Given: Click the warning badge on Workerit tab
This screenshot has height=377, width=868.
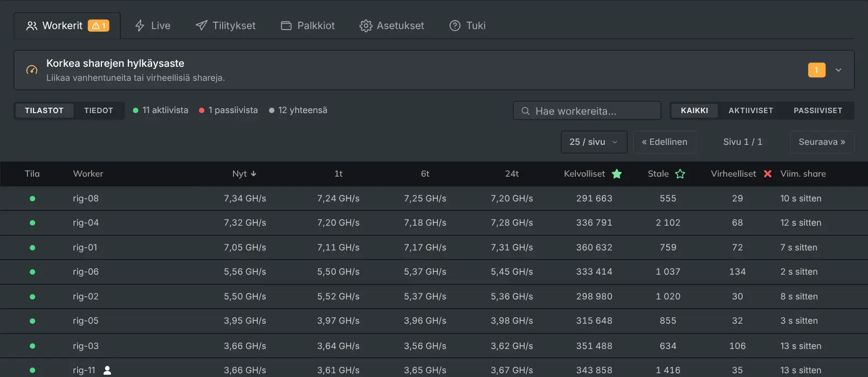Looking at the screenshot, I should pyautogui.click(x=99, y=25).
